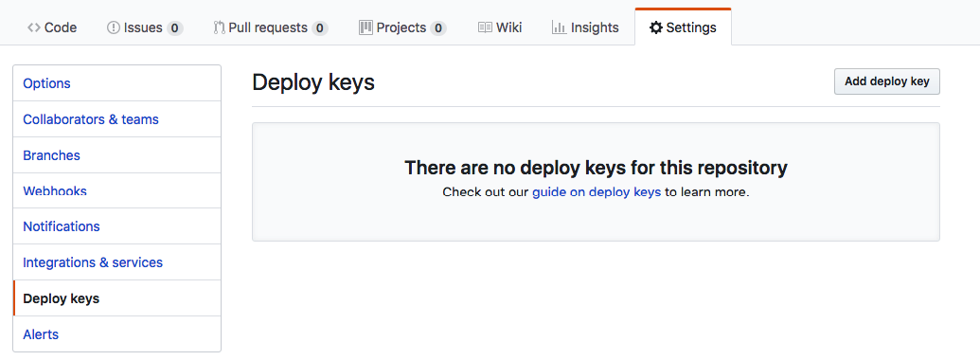The image size is (980, 360).
Task: Click the Add deploy key button
Action: pyautogui.click(x=887, y=81)
